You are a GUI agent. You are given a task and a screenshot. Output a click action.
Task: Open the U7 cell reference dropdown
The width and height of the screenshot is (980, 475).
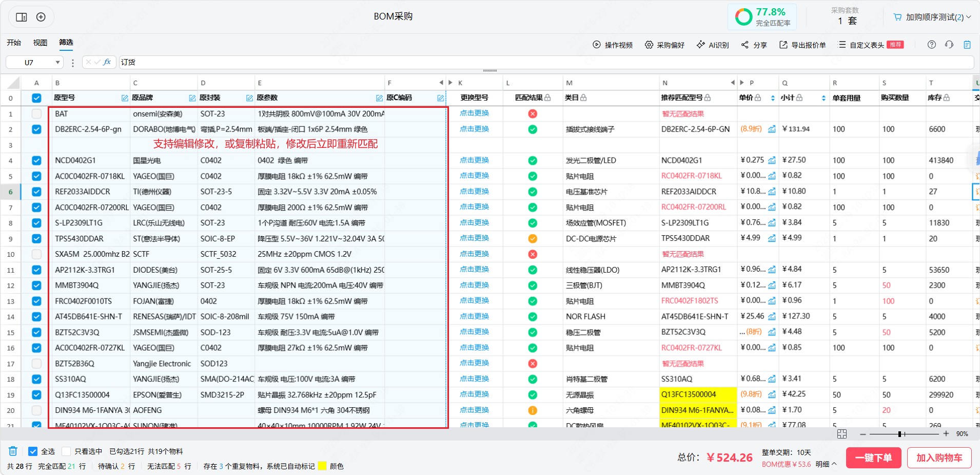(57, 63)
